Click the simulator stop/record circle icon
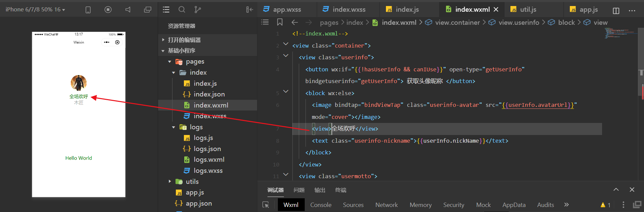Screen dimensions: 644x212 pos(108,10)
